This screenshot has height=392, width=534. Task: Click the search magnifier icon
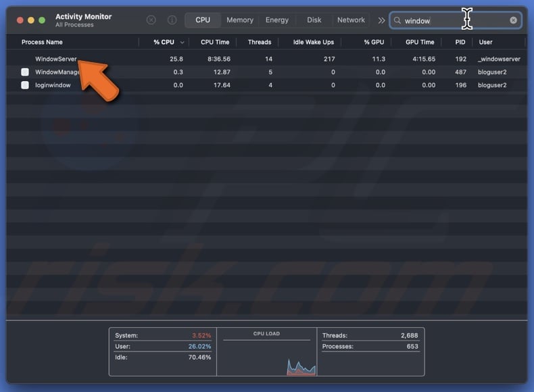397,20
